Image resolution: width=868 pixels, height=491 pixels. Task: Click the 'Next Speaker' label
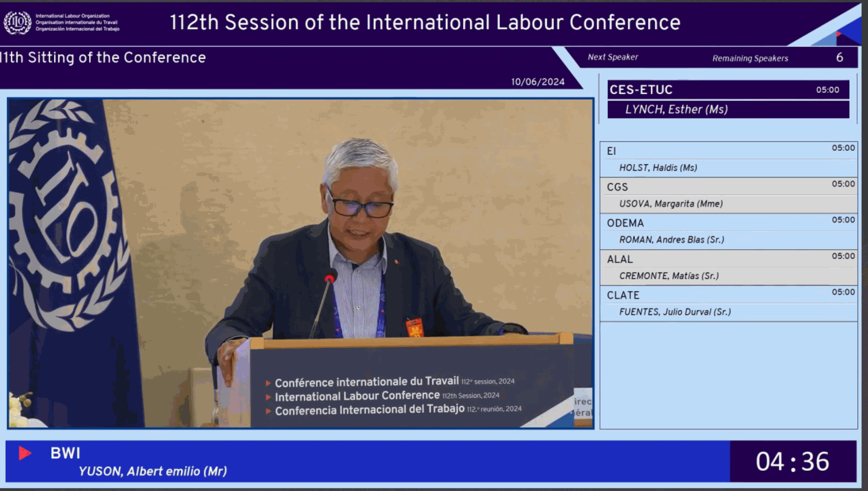613,57
